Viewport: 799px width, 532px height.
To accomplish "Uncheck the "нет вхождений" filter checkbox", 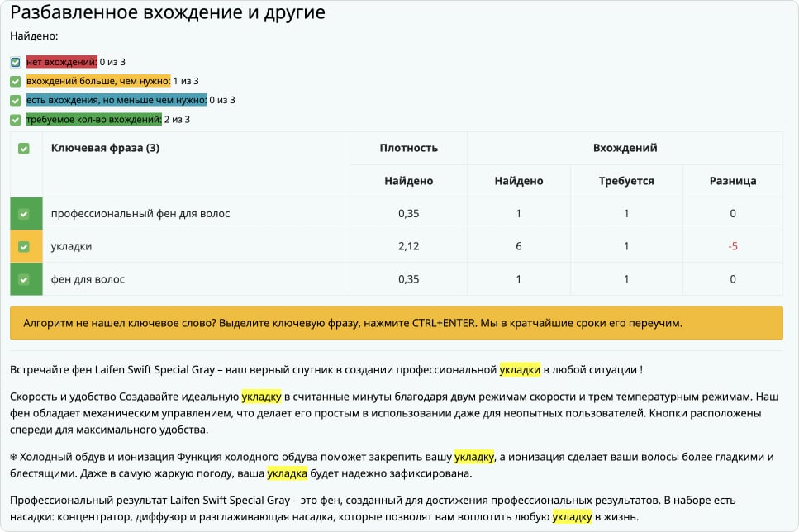I will [16, 61].
